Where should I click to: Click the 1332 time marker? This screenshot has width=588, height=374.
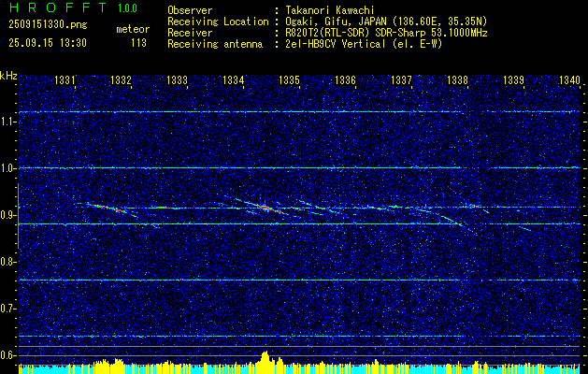(x=122, y=79)
